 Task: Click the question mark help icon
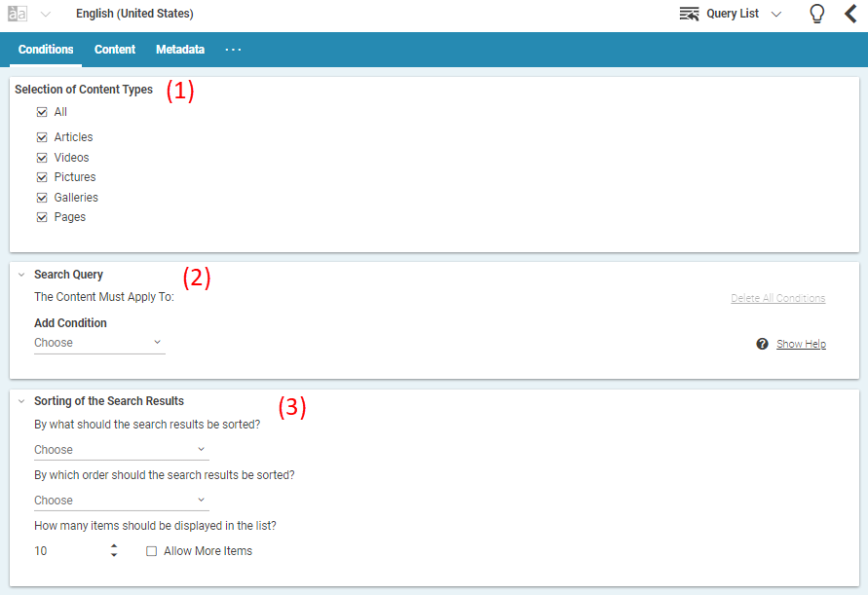pyautogui.click(x=762, y=344)
